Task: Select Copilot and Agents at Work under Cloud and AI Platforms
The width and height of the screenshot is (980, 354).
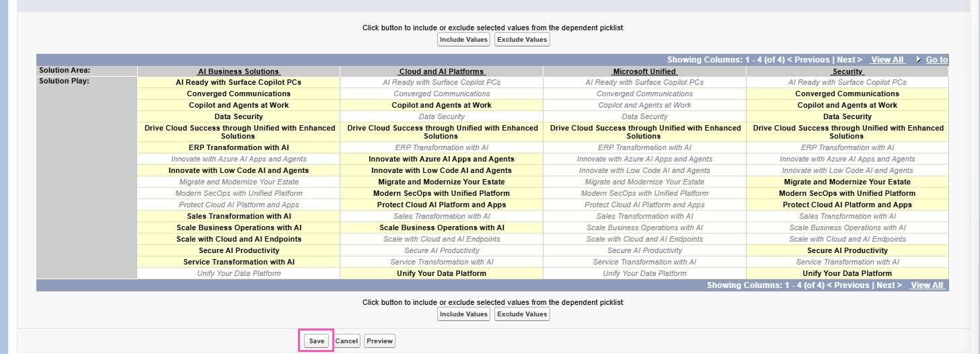Action: 441,105
